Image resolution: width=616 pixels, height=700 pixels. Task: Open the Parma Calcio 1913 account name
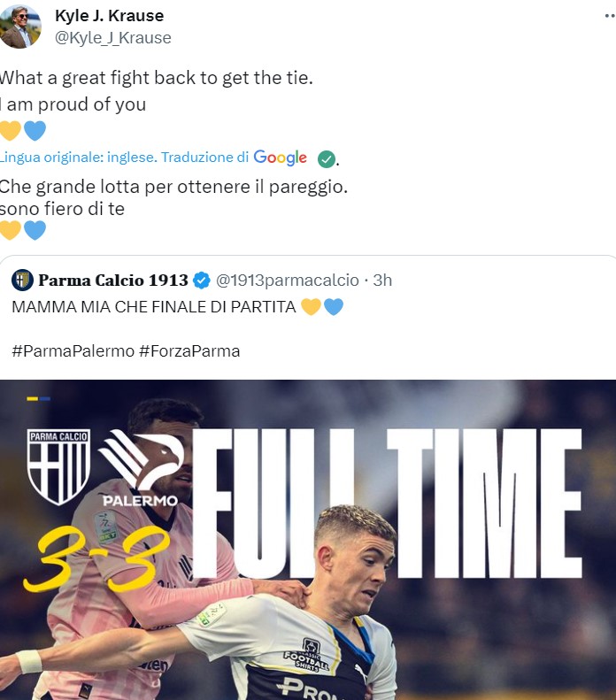[113, 281]
